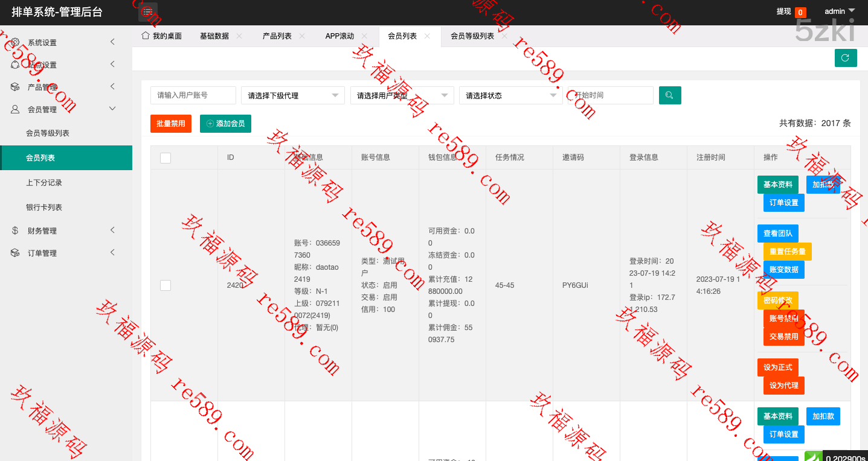The height and width of the screenshot is (461, 868).
Task: Open the 请选择下级代理 dropdown
Action: pyautogui.click(x=292, y=95)
